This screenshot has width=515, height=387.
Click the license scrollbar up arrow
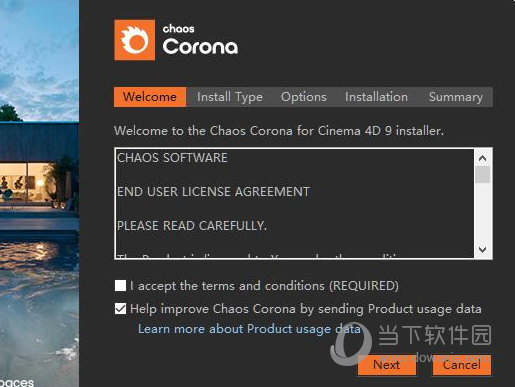482,158
